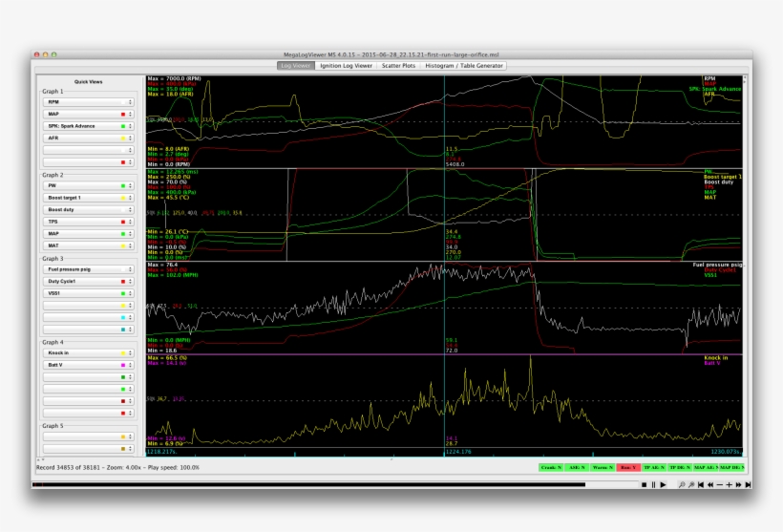Image resolution: width=783 pixels, height=532 pixels.
Task: Open the Scatter Plots tab
Action: [x=398, y=66]
